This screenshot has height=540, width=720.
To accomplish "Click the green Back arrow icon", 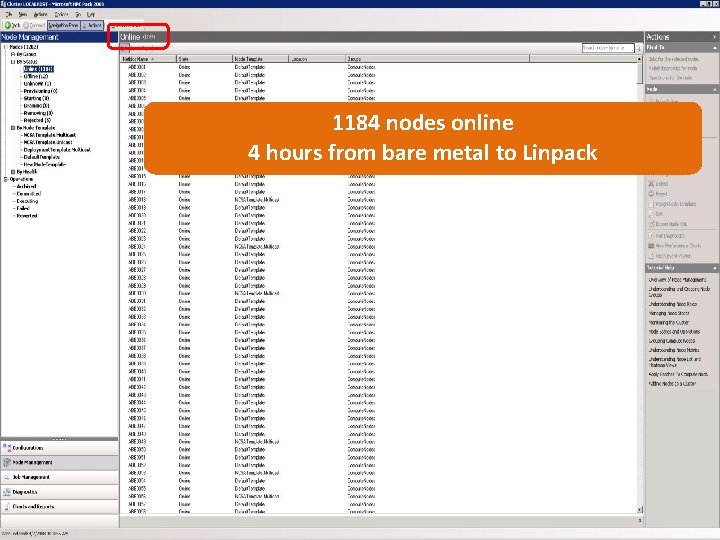I will [7, 25].
